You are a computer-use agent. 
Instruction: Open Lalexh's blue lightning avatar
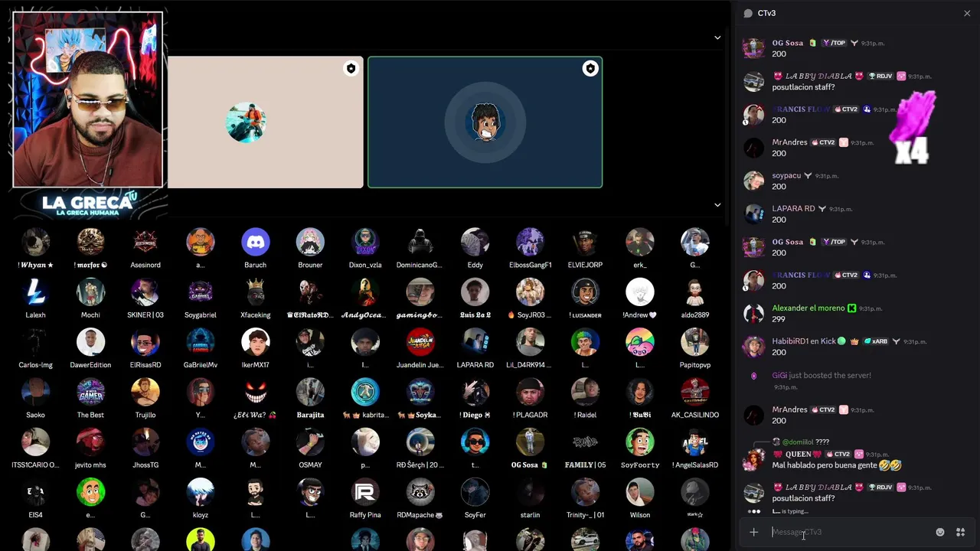[x=35, y=292]
